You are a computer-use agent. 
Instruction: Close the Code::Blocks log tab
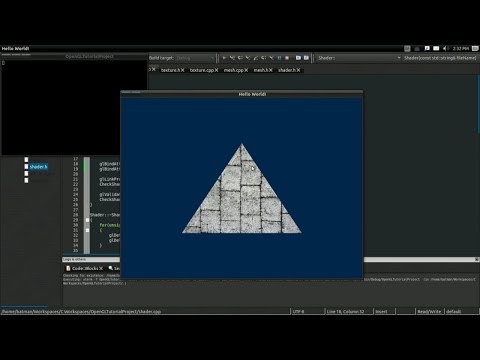pyautogui.click(x=101, y=268)
